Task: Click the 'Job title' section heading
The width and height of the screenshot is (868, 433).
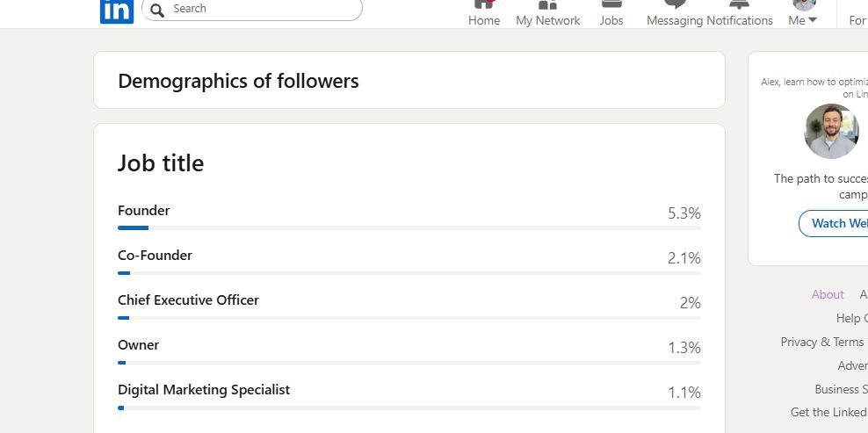Action: 161,163
